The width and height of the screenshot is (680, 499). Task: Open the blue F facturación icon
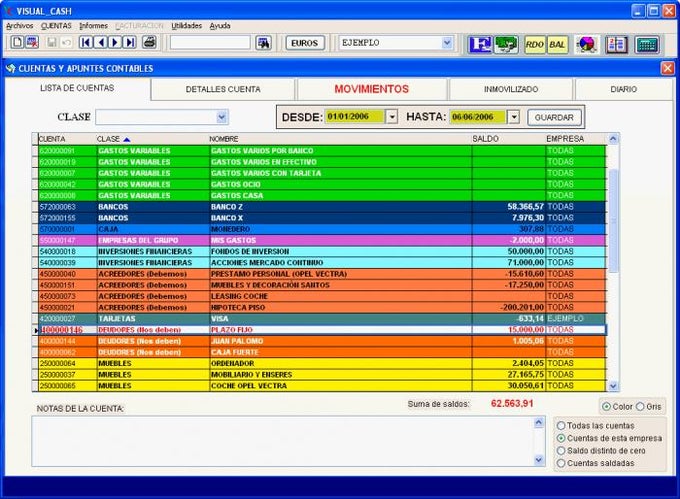click(x=480, y=44)
